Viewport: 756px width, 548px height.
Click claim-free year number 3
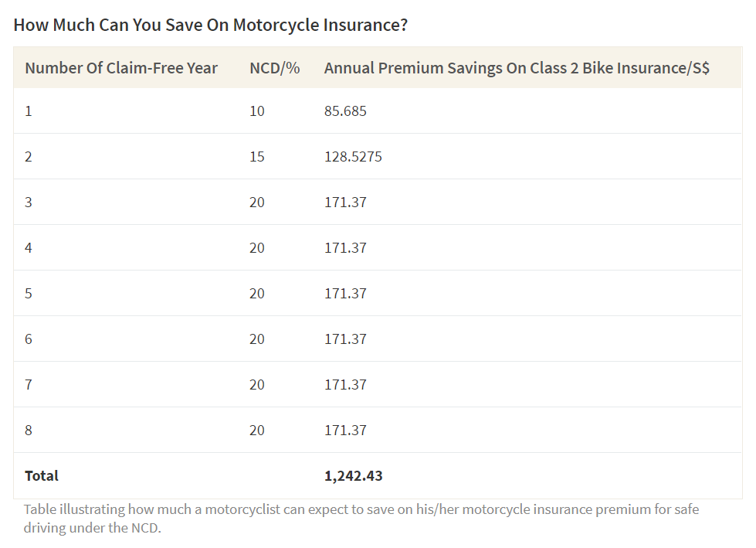[29, 203]
